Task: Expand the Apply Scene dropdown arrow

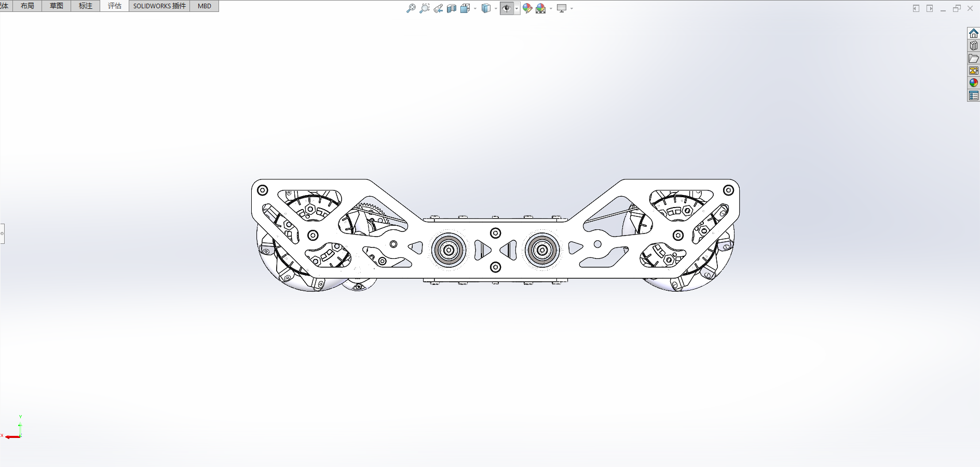Action: [551, 8]
